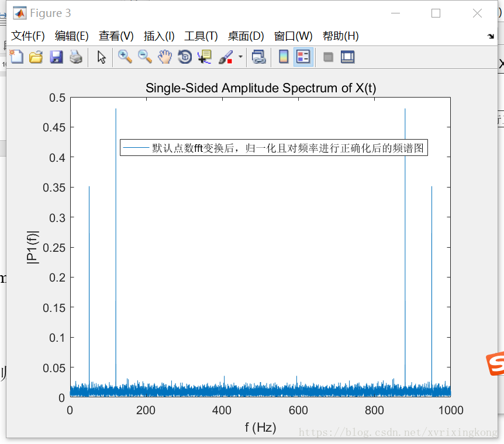
Task: Select the Pan hand tool
Action: point(165,57)
